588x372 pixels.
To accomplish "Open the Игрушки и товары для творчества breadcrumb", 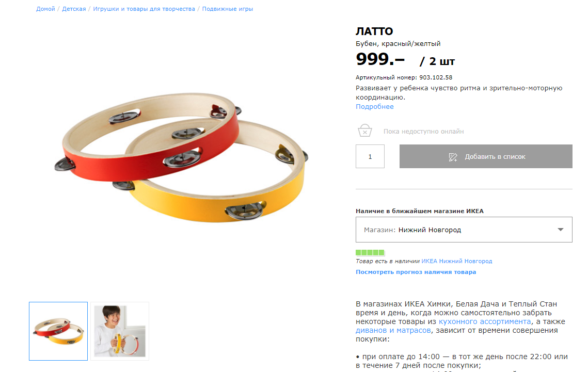I will click(x=144, y=9).
